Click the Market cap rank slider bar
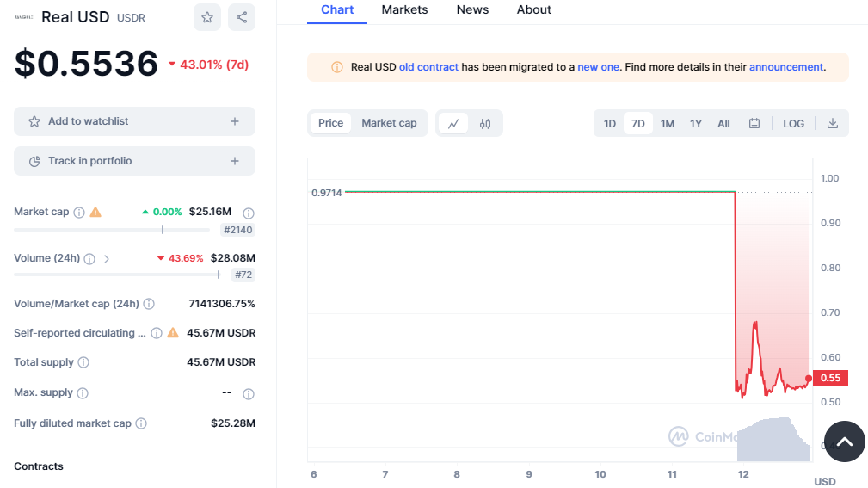 click(x=112, y=229)
